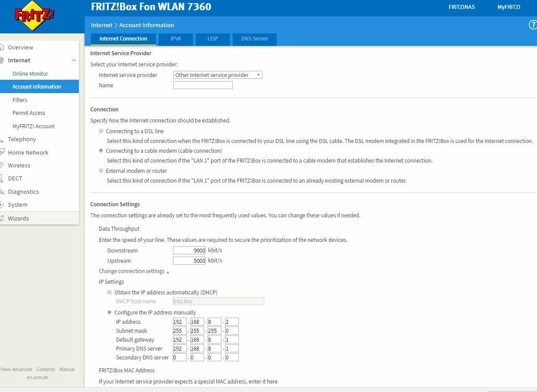Open Online Monitor in sidebar
Screen dimensions: 537x392
point(30,73)
